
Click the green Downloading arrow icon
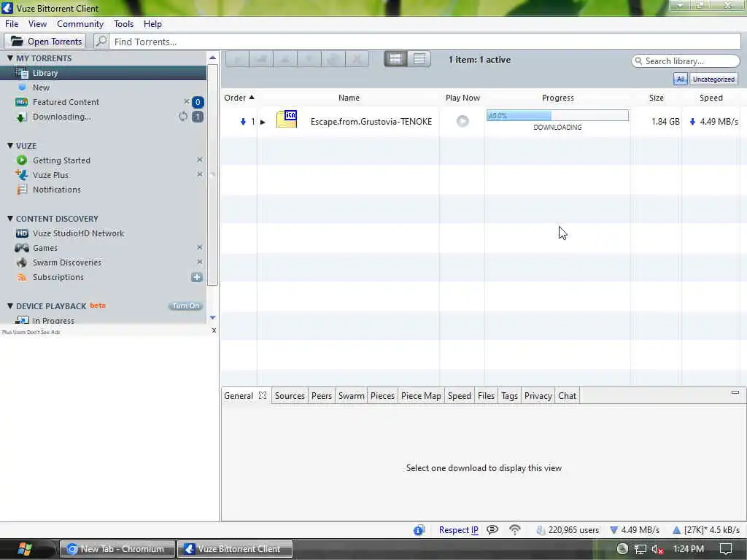click(21, 117)
